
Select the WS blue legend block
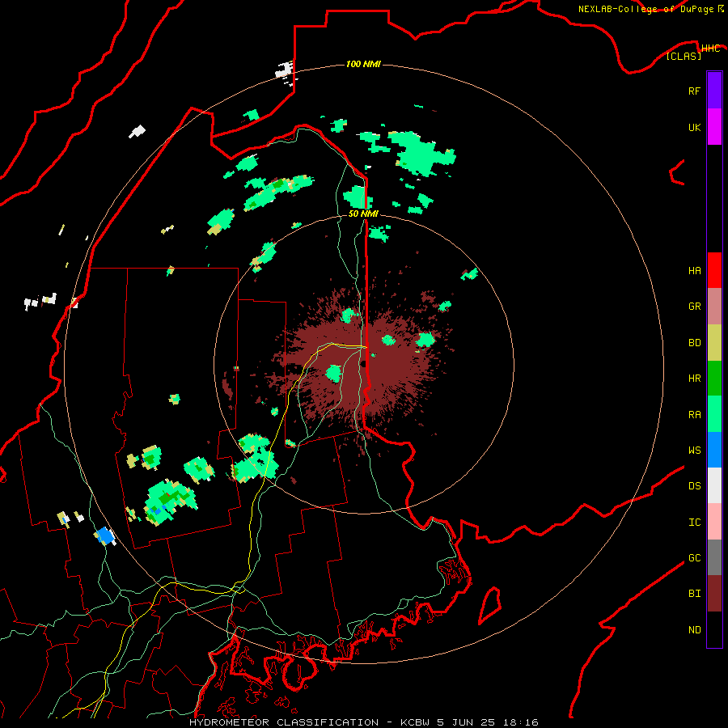(714, 450)
